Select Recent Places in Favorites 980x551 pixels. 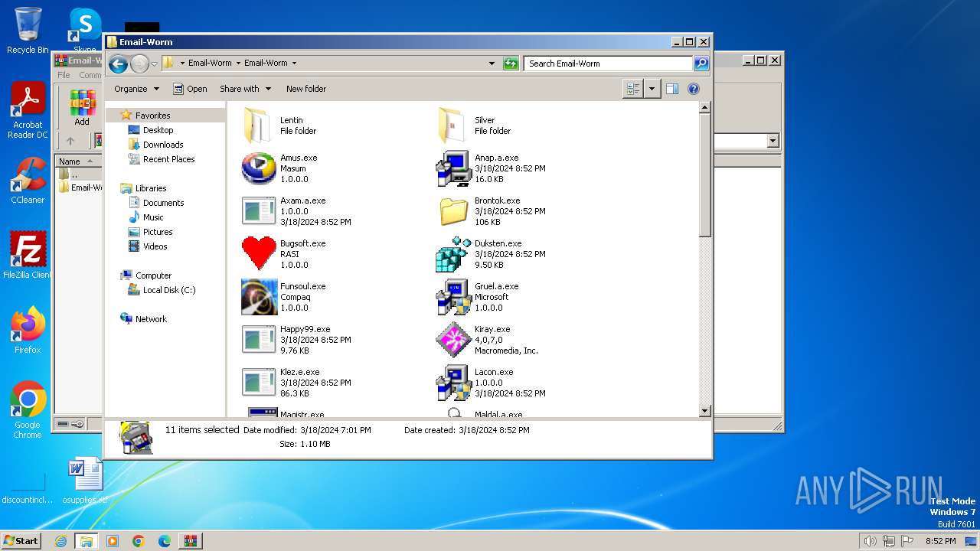click(168, 159)
